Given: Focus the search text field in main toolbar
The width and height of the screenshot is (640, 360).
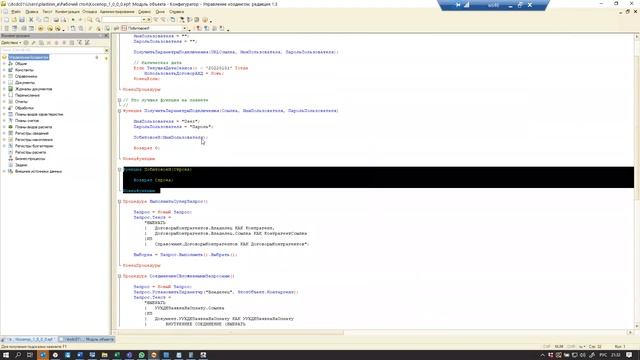Looking at the screenshot, I should point(122,20).
